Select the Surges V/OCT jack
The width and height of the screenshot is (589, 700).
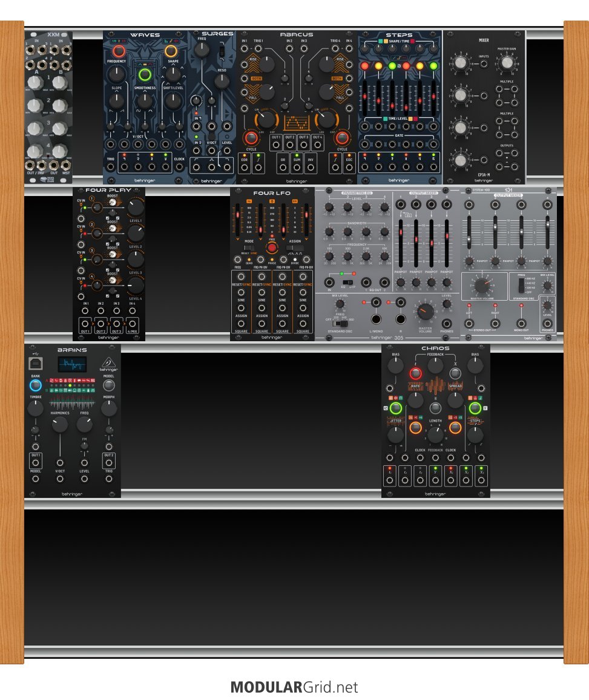tap(212, 151)
